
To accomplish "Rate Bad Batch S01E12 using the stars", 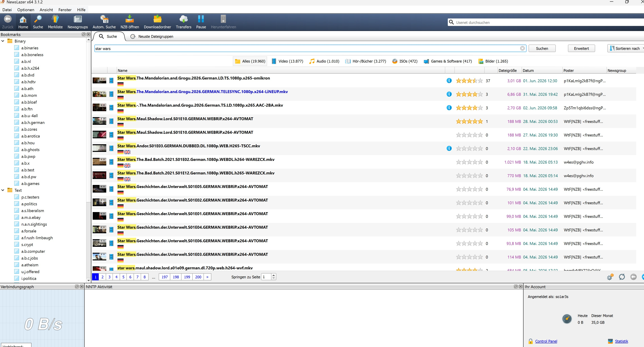I will tap(469, 175).
